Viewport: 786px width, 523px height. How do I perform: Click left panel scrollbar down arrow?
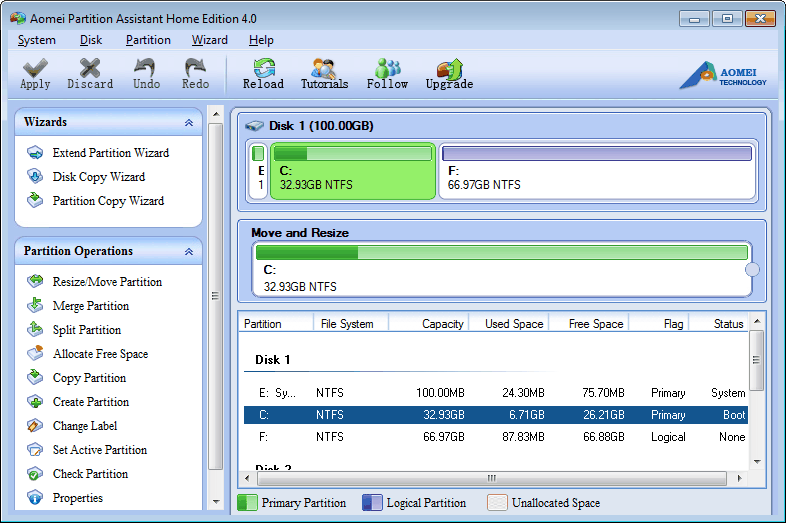pos(216,502)
